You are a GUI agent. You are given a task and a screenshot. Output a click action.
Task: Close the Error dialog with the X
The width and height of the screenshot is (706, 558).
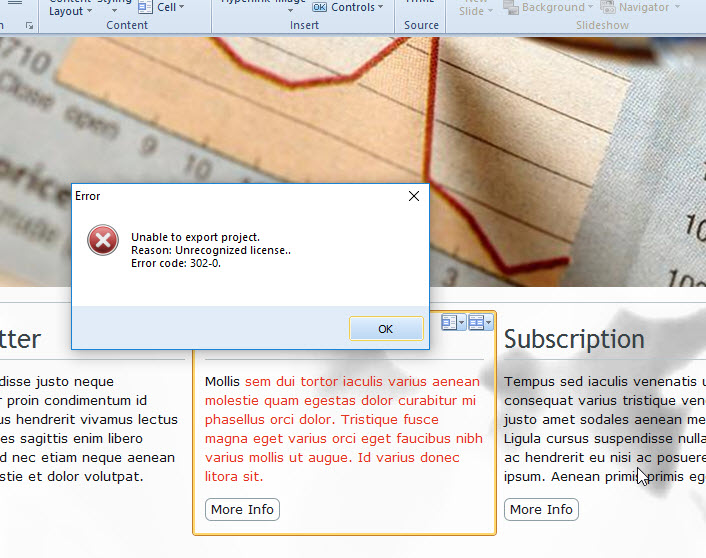coord(414,196)
